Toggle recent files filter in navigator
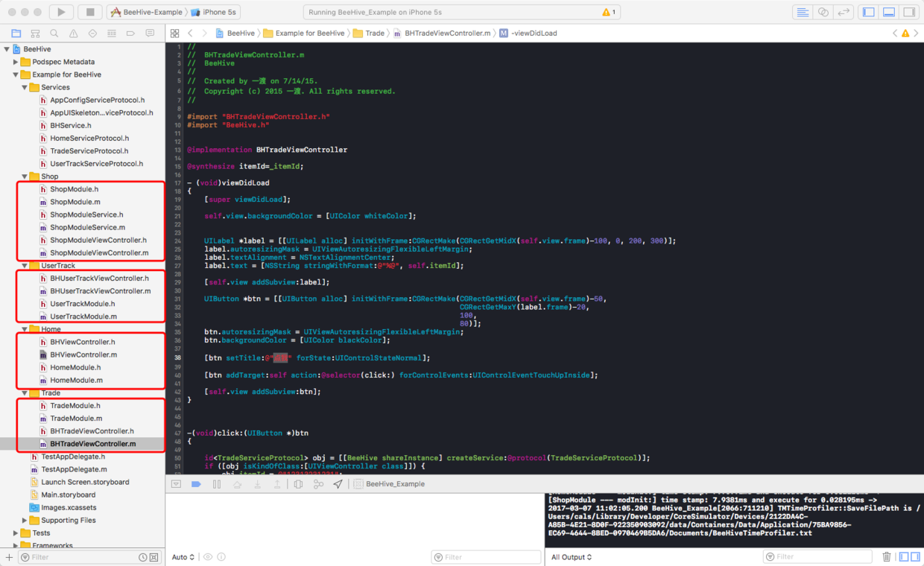This screenshot has height=566, width=924. point(142,557)
